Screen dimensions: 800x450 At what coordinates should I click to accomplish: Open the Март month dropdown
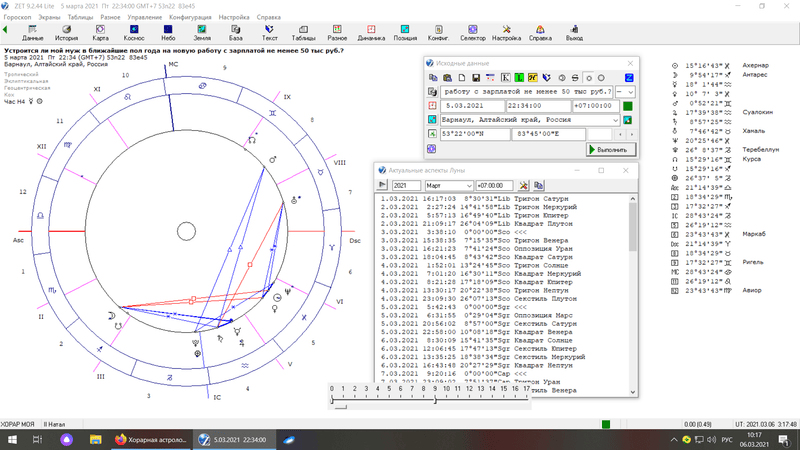(467, 185)
